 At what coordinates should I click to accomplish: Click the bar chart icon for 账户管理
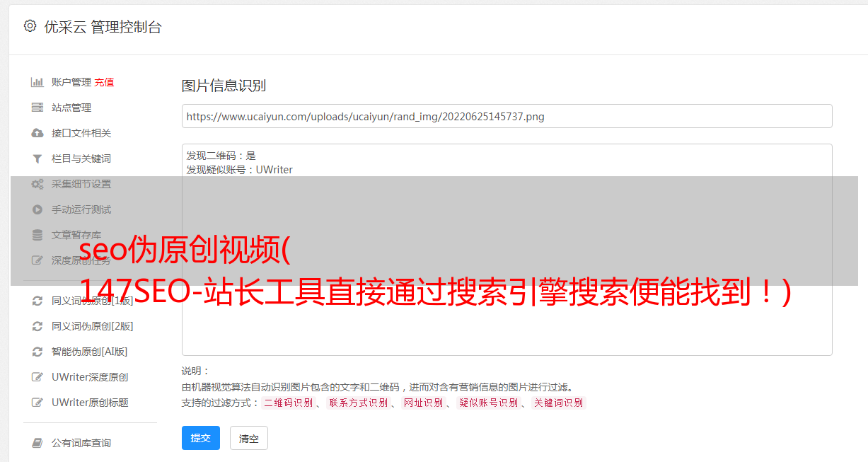tap(37, 82)
